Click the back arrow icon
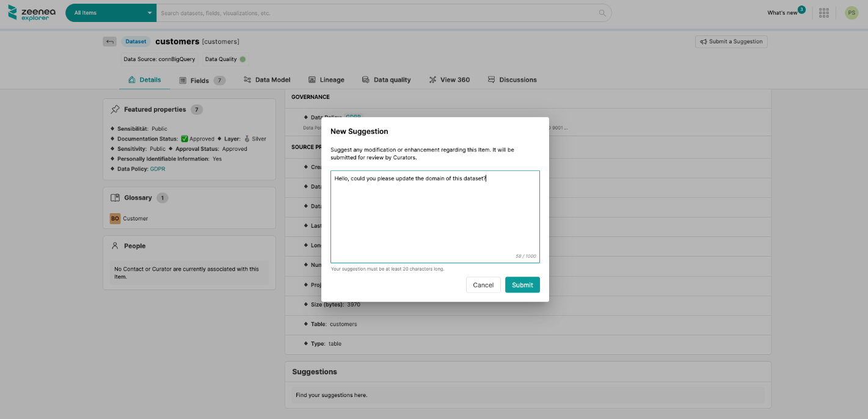868x419 pixels. (109, 42)
